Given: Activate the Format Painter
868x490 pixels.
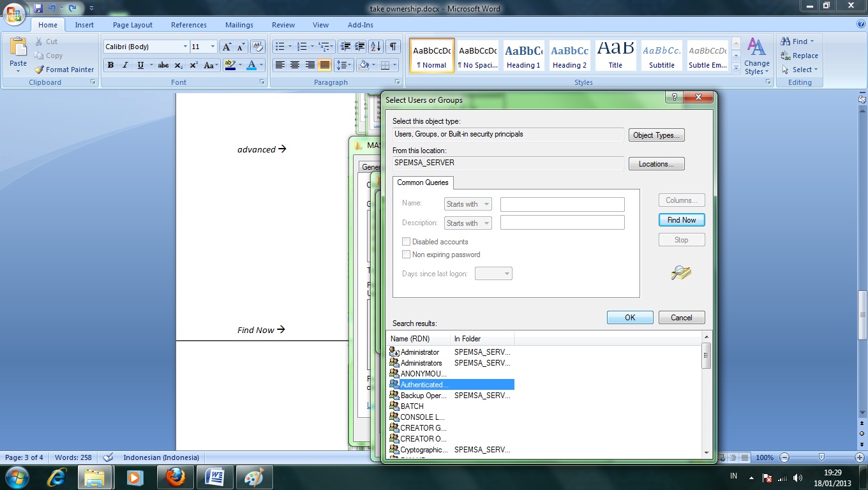Looking at the screenshot, I should [x=64, y=70].
